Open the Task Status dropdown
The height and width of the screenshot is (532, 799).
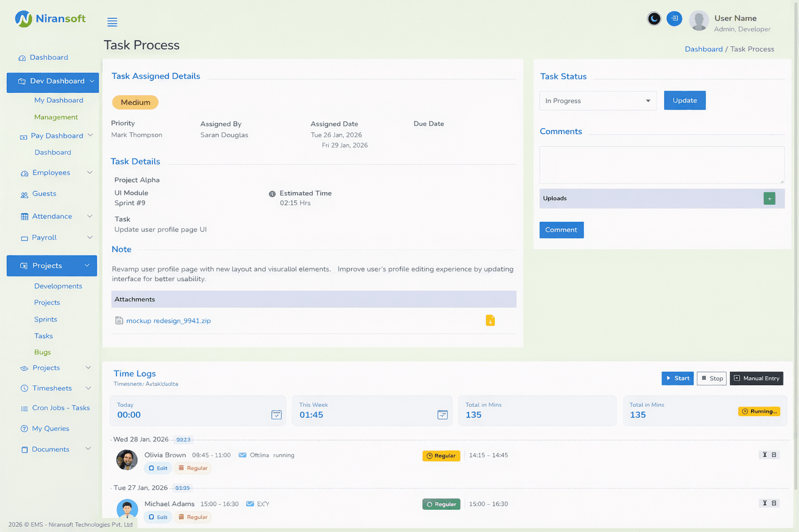tap(598, 101)
